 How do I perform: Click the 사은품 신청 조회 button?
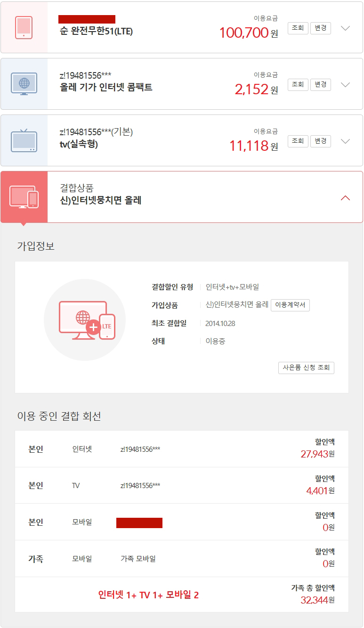pos(306,367)
